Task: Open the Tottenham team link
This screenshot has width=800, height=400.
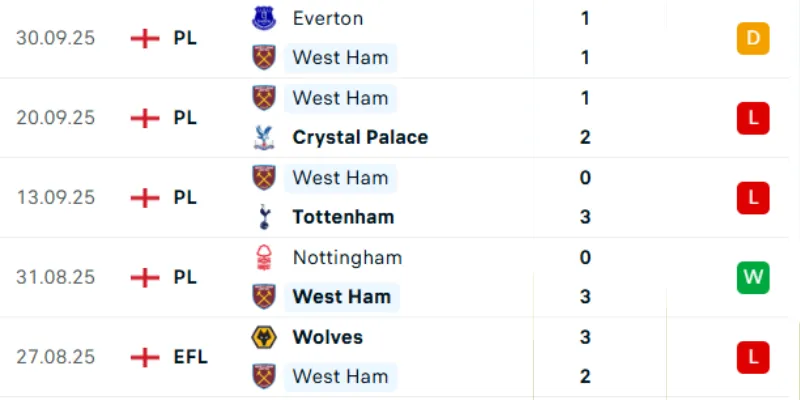Action: click(x=343, y=217)
